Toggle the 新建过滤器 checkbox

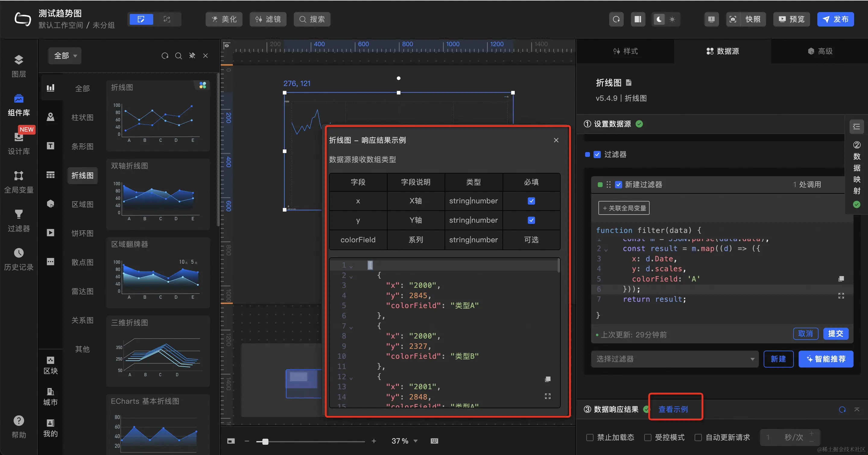(x=618, y=184)
